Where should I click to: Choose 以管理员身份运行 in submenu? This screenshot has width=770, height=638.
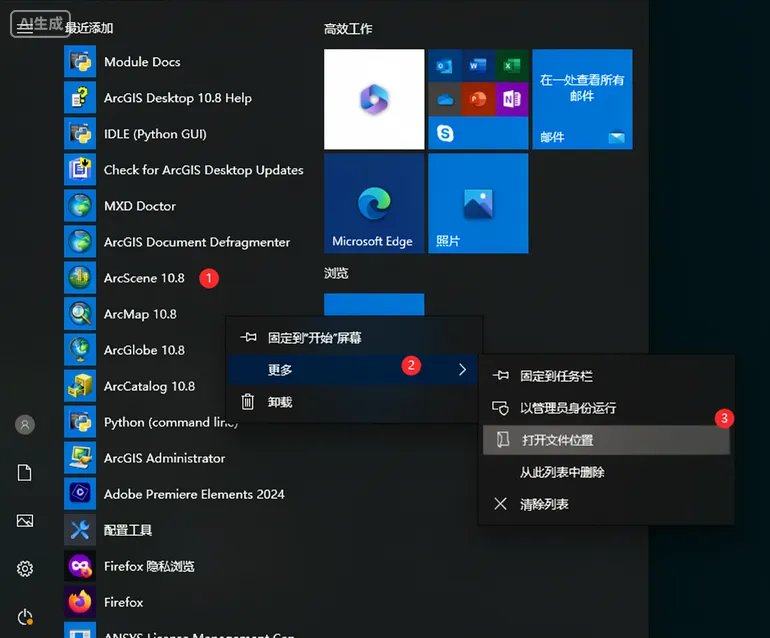coord(606,408)
